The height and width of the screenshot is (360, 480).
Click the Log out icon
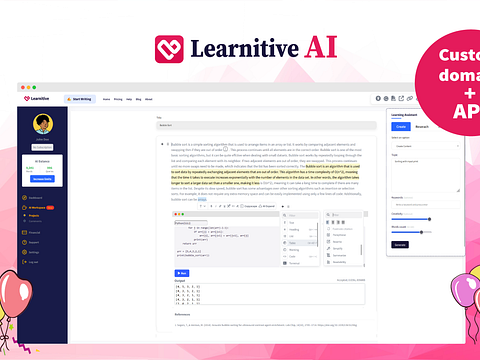(x=24, y=262)
